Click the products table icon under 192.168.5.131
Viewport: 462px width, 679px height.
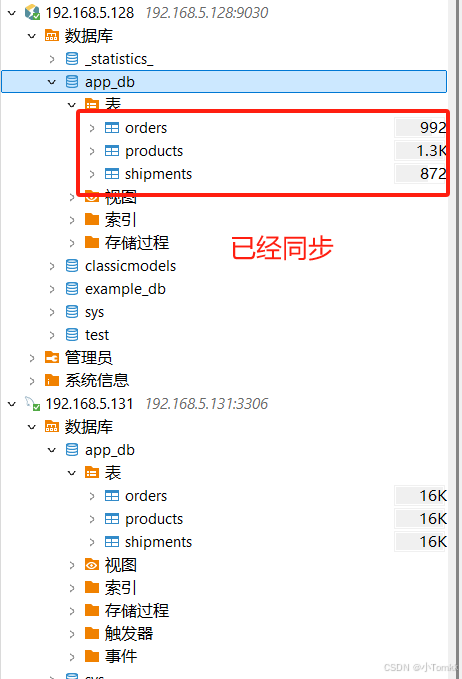(x=112, y=518)
